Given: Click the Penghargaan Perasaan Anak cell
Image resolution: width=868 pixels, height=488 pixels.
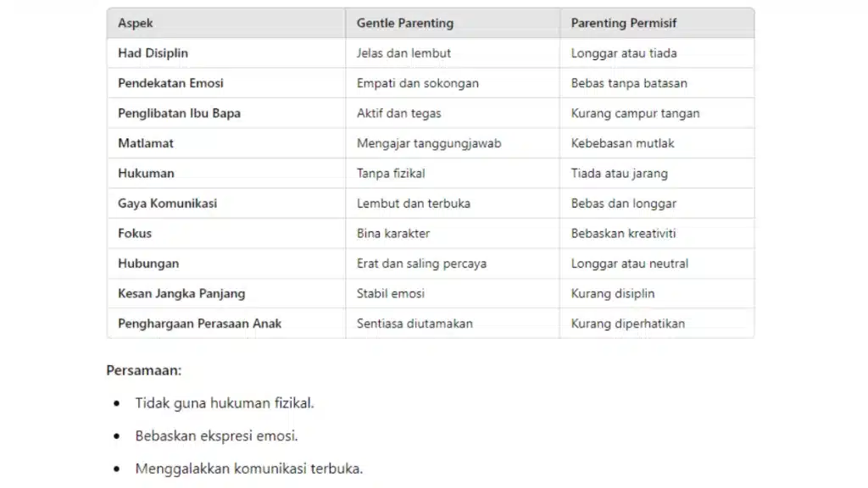Looking at the screenshot, I should click(x=225, y=324).
